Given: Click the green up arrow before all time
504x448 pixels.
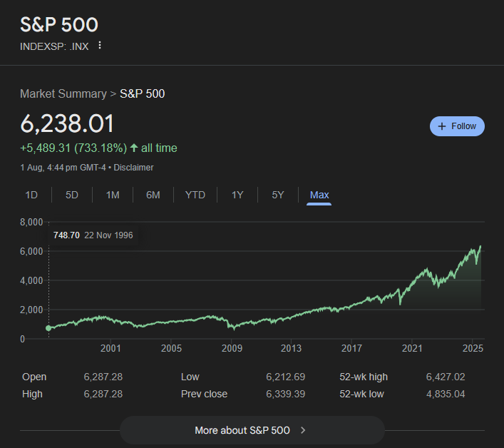Looking at the screenshot, I should pyautogui.click(x=134, y=148).
